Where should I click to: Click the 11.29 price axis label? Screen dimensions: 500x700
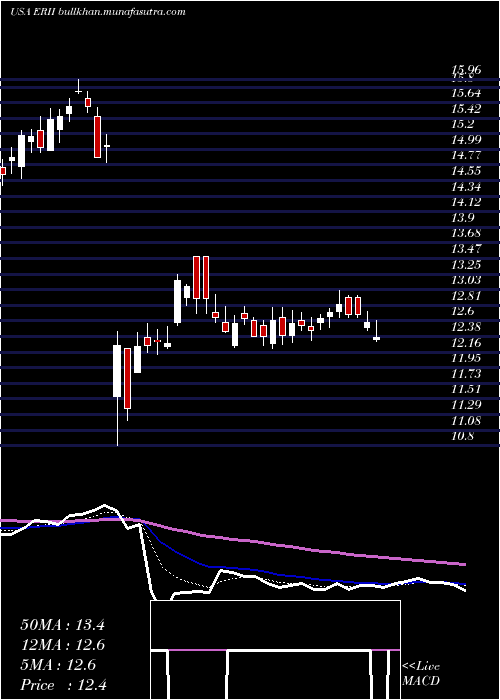466,404
